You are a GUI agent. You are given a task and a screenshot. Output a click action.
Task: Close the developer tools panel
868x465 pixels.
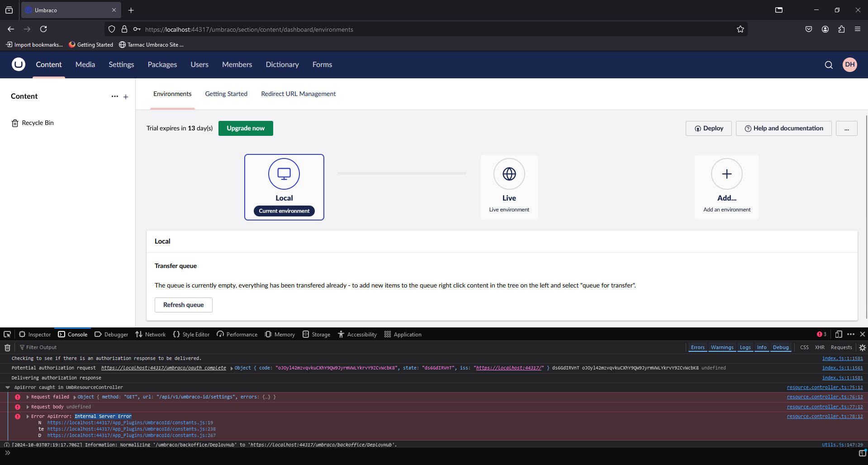click(863, 334)
